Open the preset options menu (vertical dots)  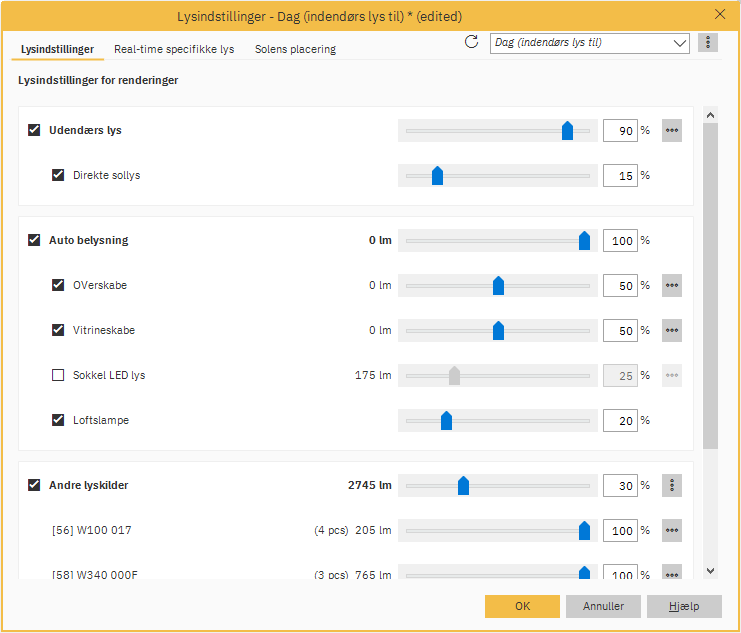coord(708,42)
